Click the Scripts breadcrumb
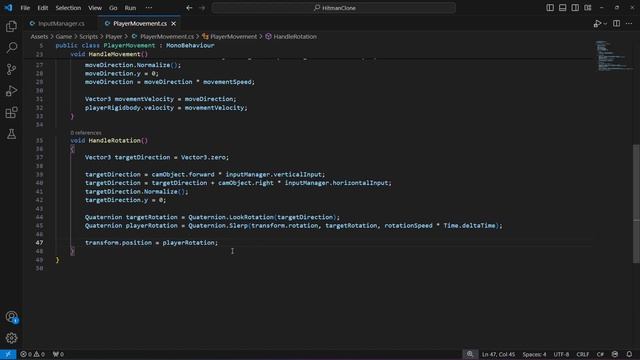This screenshot has height=360, width=640. pyautogui.click(x=89, y=36)
